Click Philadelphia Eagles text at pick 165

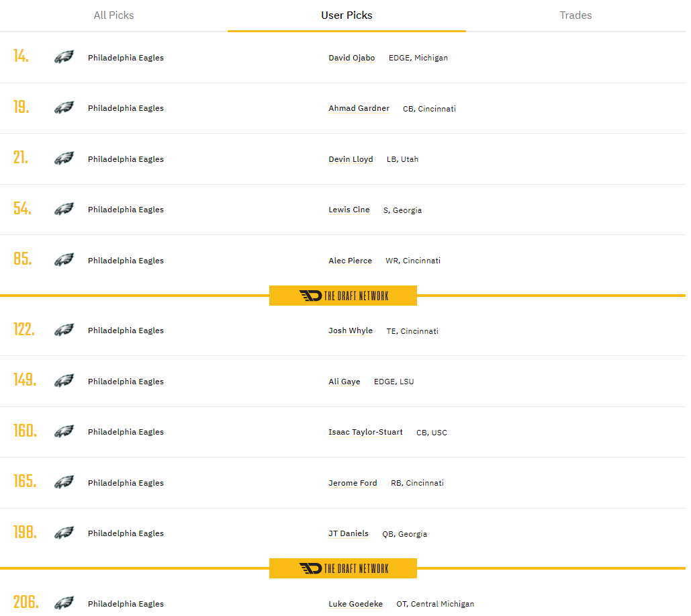[x=126, y=483]
